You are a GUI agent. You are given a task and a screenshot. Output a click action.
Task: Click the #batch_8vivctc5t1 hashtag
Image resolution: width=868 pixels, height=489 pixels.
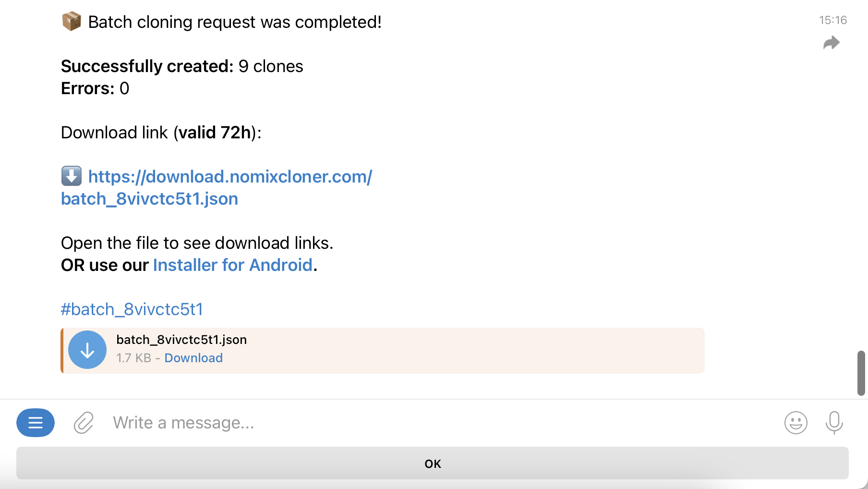[132, 309]
